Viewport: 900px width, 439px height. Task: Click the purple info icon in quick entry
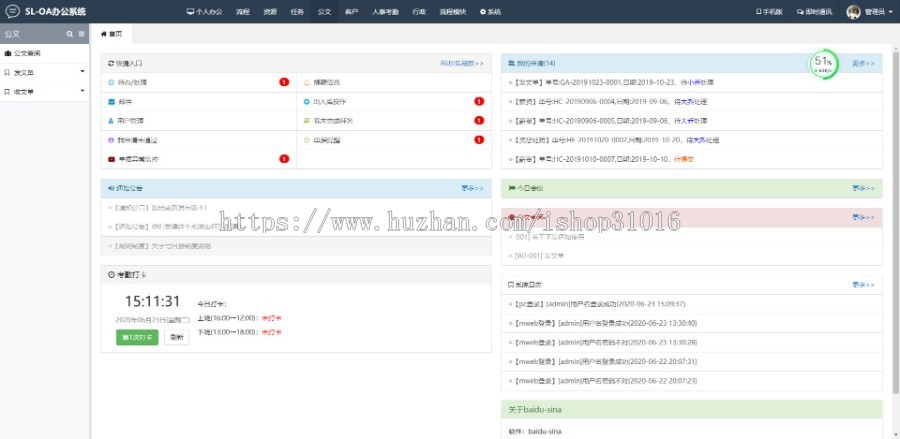[111, 140]
